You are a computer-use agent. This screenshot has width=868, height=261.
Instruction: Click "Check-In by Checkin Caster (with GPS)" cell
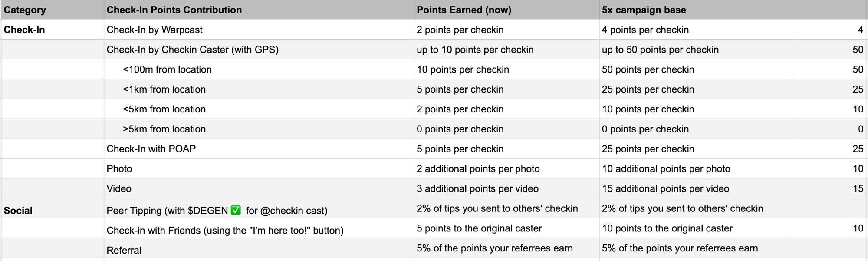pyautogui.click(x=192, y=50)
